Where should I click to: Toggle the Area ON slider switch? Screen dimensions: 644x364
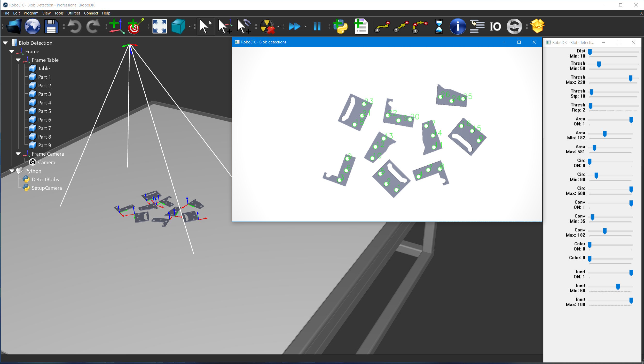631,120
